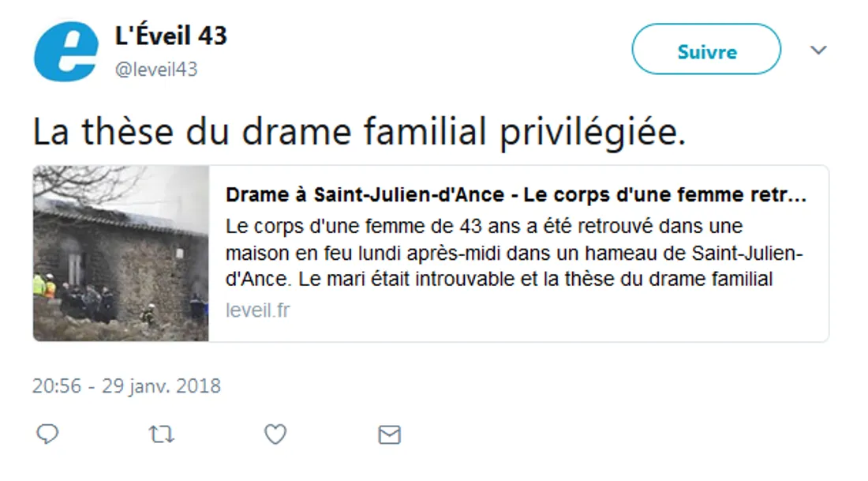
Task: Expand the tweet options chevron menu
Action: click(818, 51)
